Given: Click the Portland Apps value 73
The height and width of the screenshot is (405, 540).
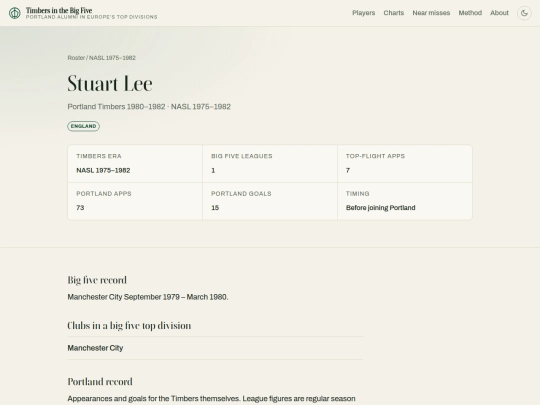Looking at the screenshot, I should [x=80, y=208].
